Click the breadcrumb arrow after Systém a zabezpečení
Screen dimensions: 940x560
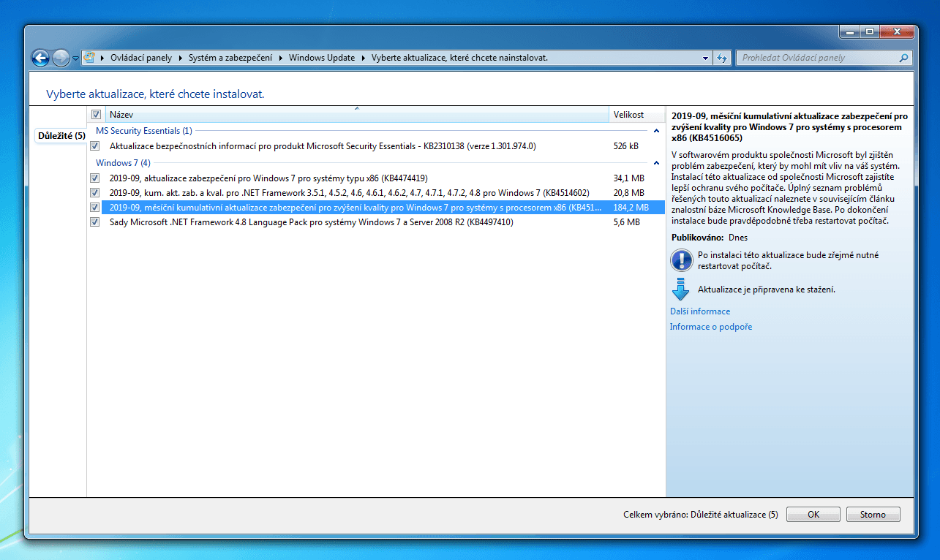tap(281, 58)
